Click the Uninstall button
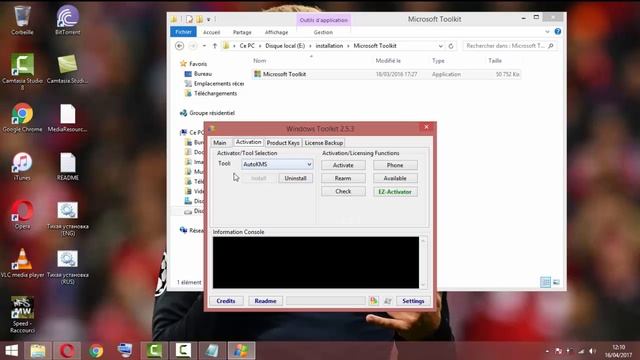 tap(296, 178)
